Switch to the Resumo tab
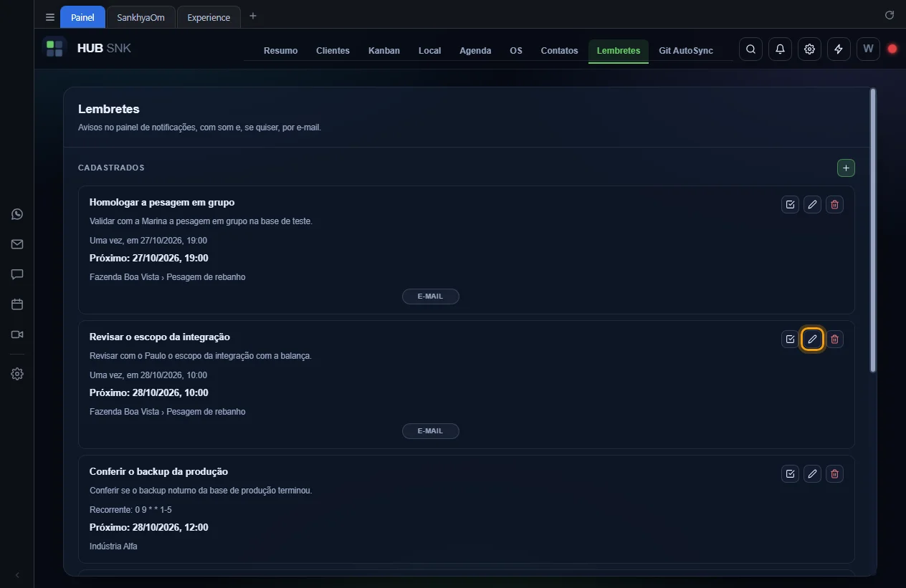Viewport: 906px width, 588px height. (280, 51)
